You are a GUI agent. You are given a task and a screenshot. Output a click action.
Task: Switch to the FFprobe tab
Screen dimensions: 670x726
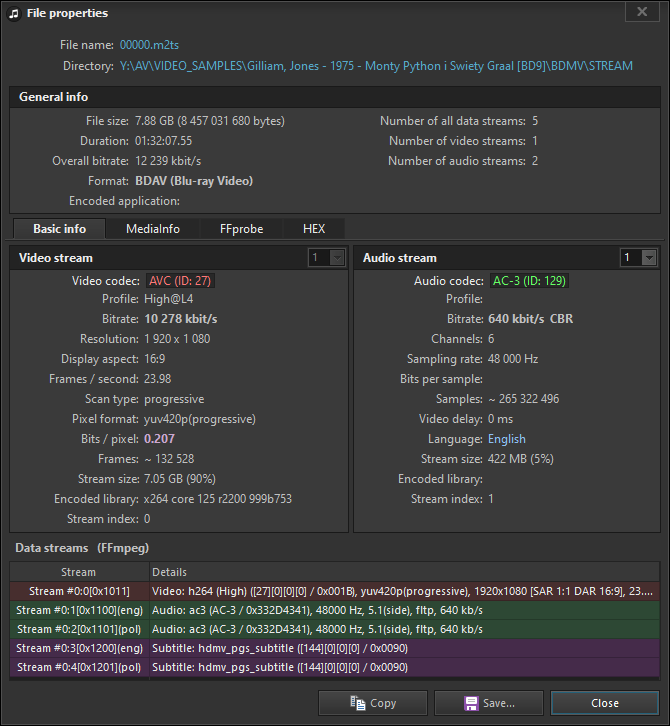tap(241, 229)
